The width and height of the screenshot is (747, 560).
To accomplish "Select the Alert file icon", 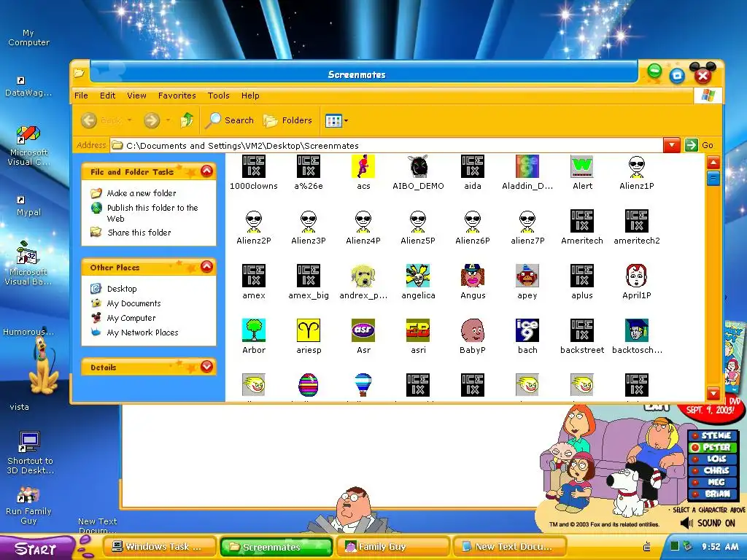I will point(582,166).
